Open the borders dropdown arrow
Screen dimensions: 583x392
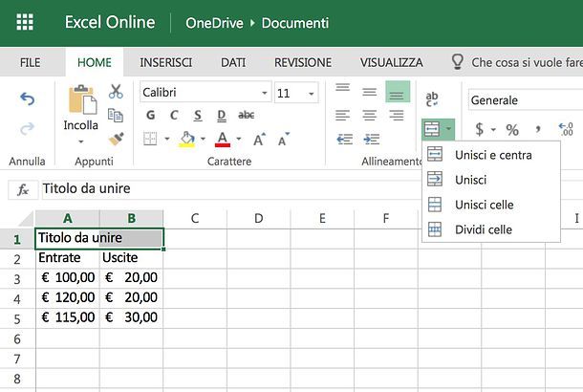[x=167, y=139]
